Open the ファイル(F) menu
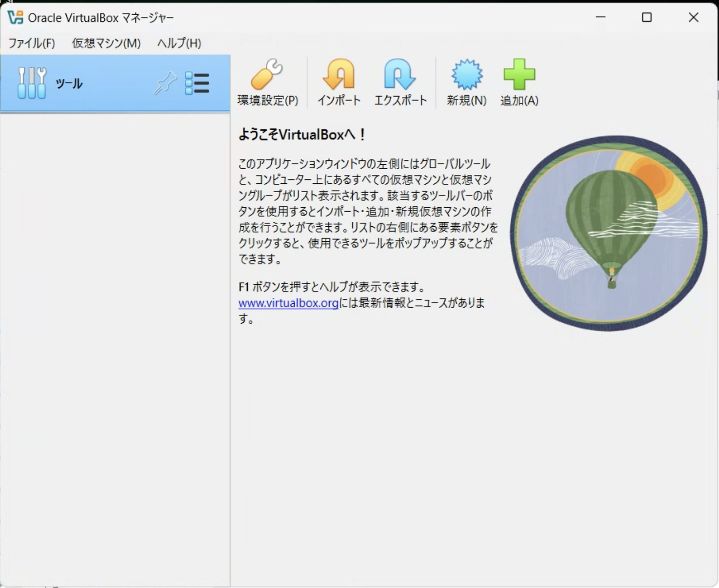The width and height of the screenshot is (719, 588). (x=32, y=43)
